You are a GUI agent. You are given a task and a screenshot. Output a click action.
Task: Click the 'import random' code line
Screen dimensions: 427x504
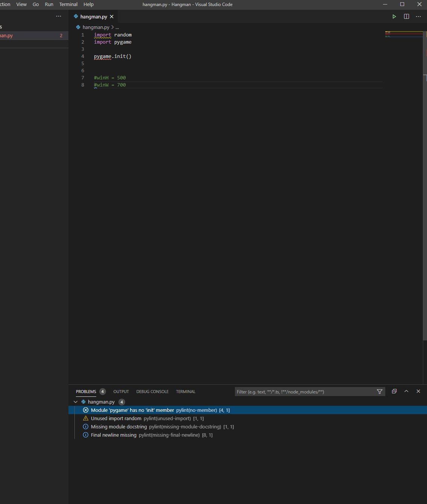(113, 35)
